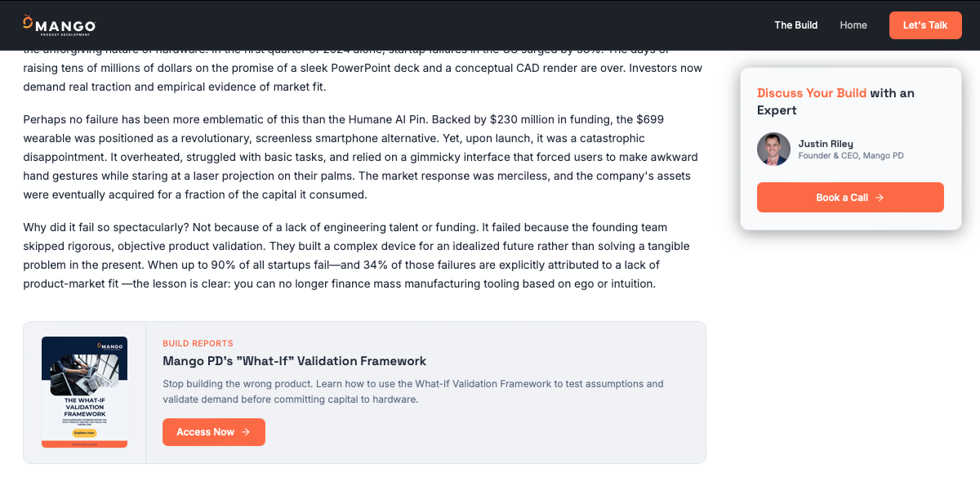
Task: Select Justin Riley's profile photo
Action: pos(773,150)
